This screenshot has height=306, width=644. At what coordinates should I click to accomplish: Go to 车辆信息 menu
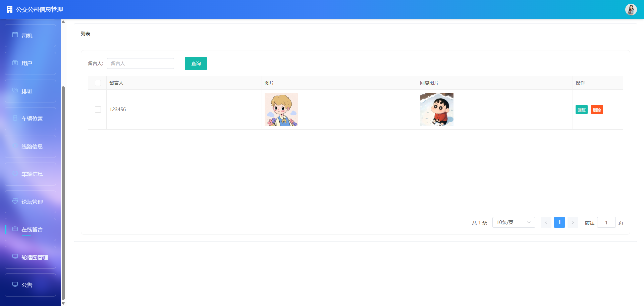click(30, 174)
